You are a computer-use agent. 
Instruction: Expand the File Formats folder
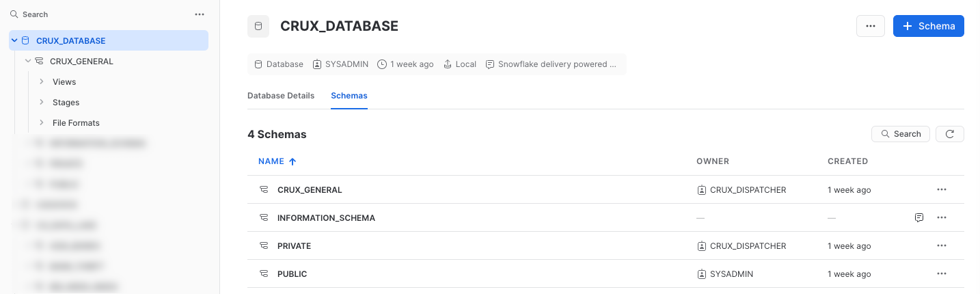[x=42, y=122]
